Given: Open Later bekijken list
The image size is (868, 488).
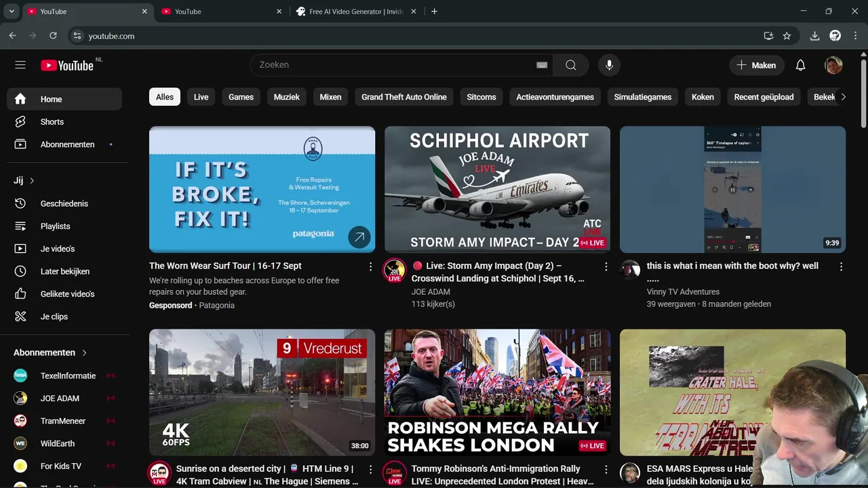Looking at the screenshot, I should [64, 271].
